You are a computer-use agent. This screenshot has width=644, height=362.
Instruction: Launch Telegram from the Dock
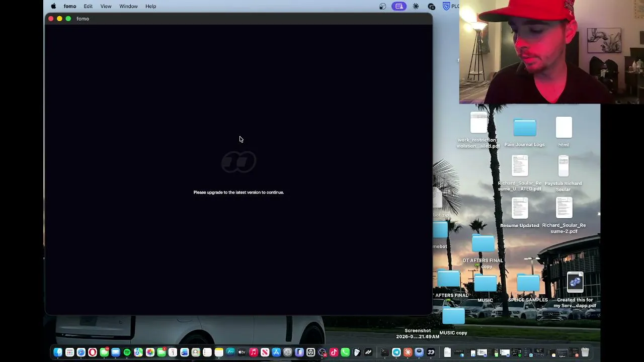pyautogui.click(x=396, y=352)
